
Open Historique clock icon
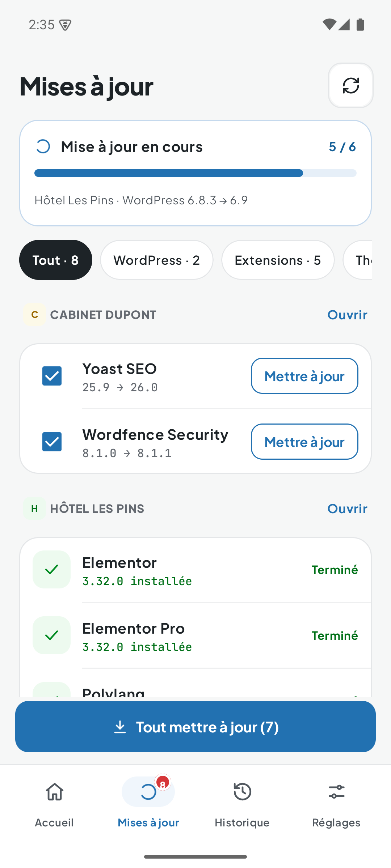coord(242,792)
